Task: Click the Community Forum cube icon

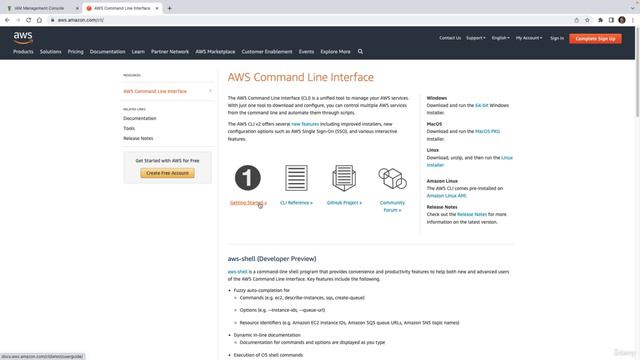Action: 392,178
